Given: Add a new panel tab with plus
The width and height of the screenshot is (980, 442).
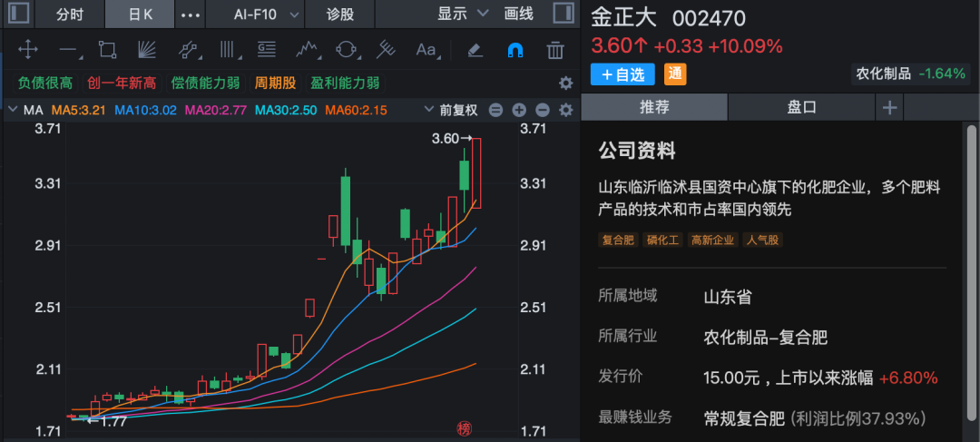Looking at the screenshot, I should point(889,107).
